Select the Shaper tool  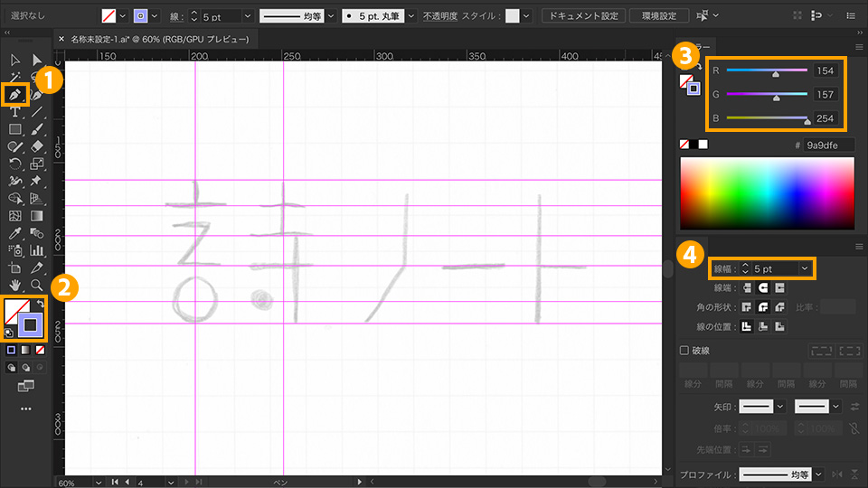pyautogui.click(x=15, y=146)
